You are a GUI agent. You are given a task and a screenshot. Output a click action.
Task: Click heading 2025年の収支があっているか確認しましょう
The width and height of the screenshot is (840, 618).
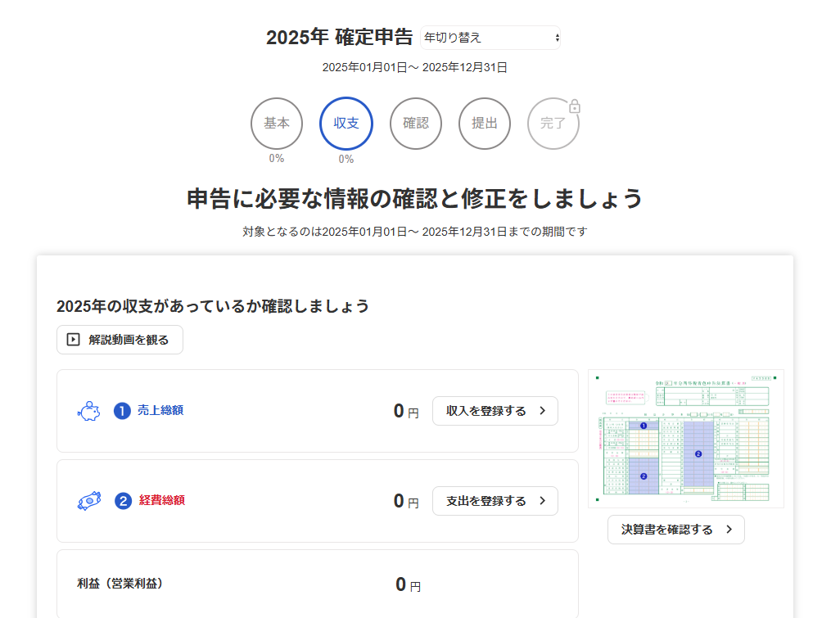(x=213, y=306)
